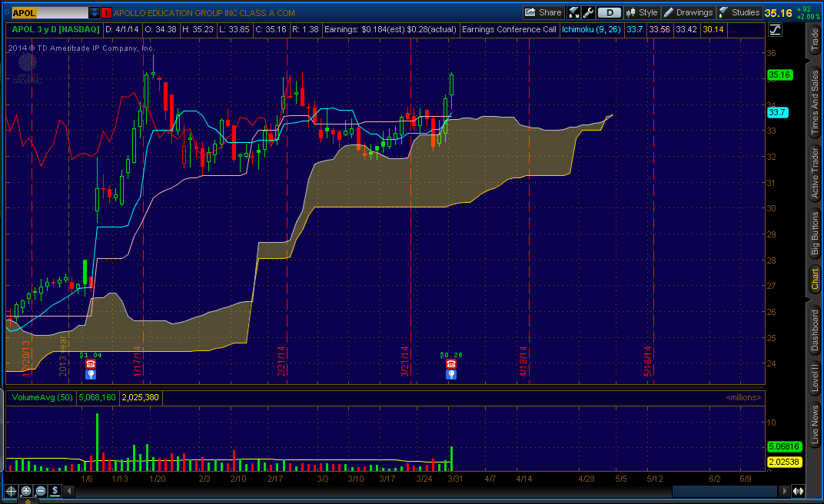Click the D daily timeframe button
The width and height of the screenshot is (824, 504).
click(x=610, y=12)
